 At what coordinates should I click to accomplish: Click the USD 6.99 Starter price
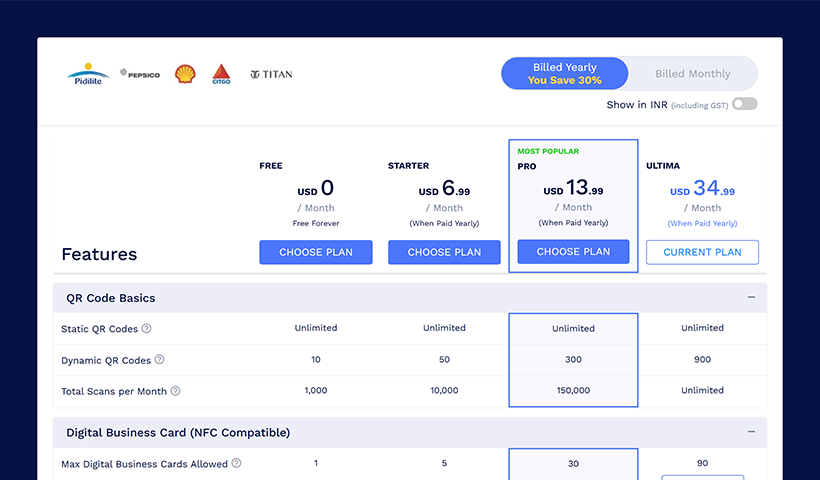tap(444, 188)
